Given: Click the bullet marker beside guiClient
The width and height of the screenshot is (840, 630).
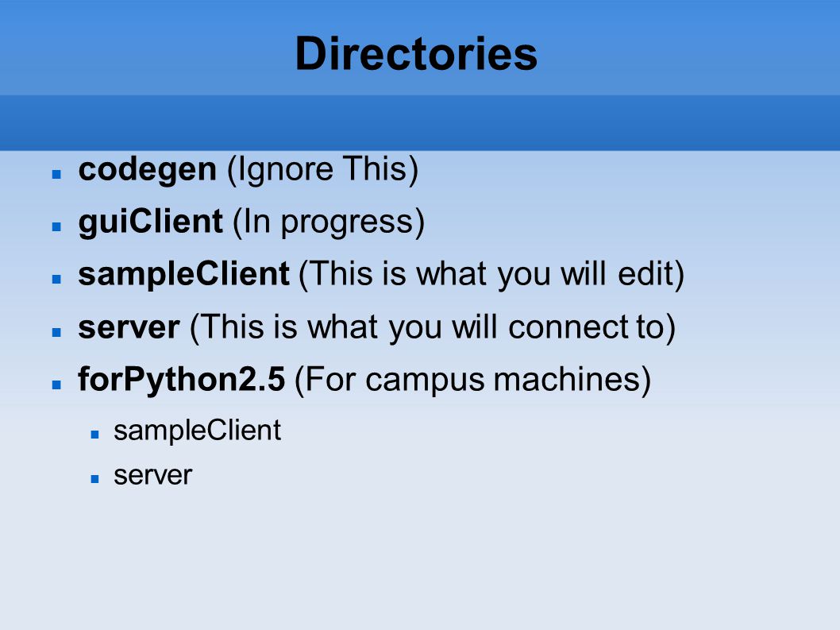Looking at the screenshot, I should point(57,226).
